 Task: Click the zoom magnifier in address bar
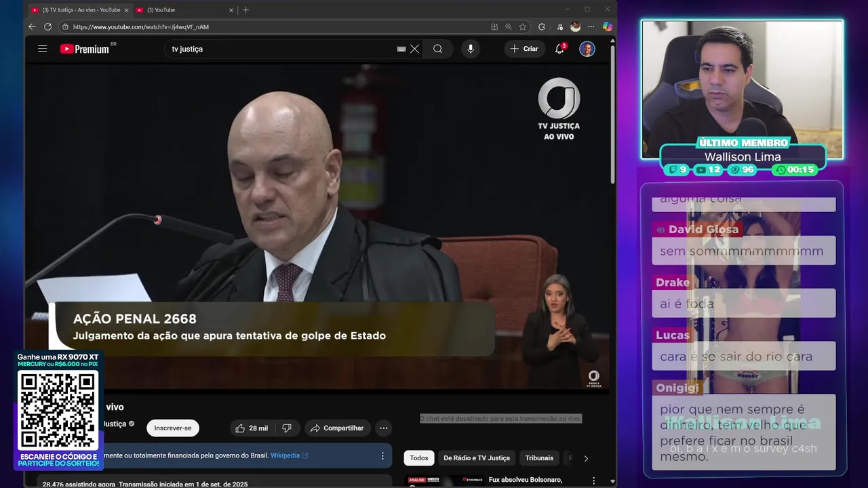[x=509, y=27]
